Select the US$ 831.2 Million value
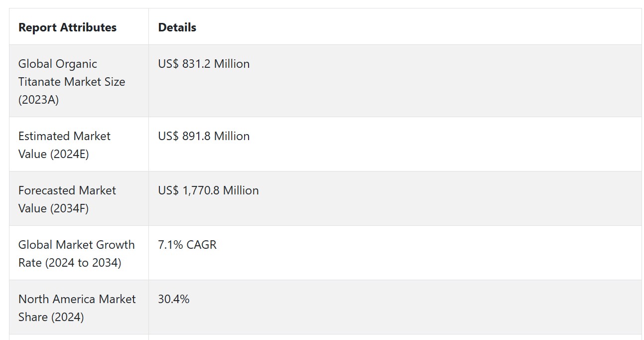Screen dimensions: 644x340 point(204,64)
